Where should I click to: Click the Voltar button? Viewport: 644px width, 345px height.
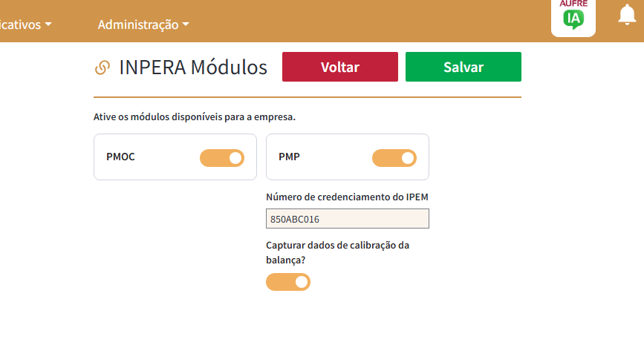[x=340, y=67]
